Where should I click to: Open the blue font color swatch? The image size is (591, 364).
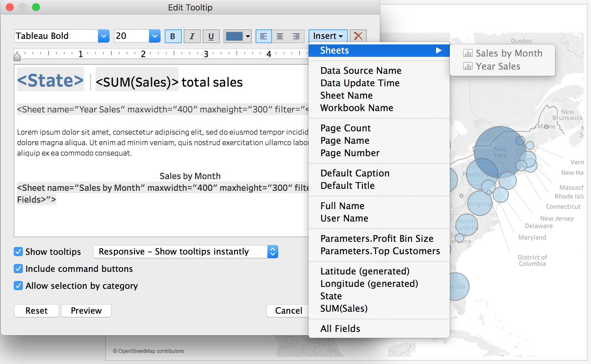tap(234, 36)
